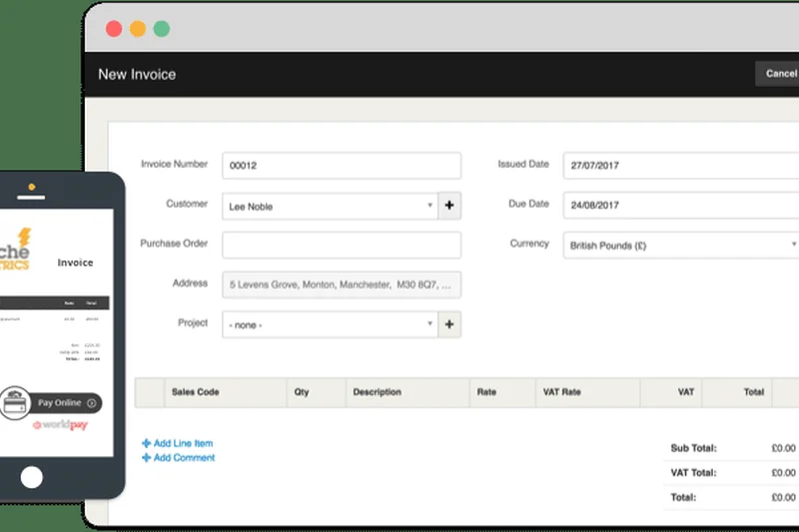This screenshot has width=799, height=532.
Task: Click the plus button beside Customer field
Action: tap(449, 206)
